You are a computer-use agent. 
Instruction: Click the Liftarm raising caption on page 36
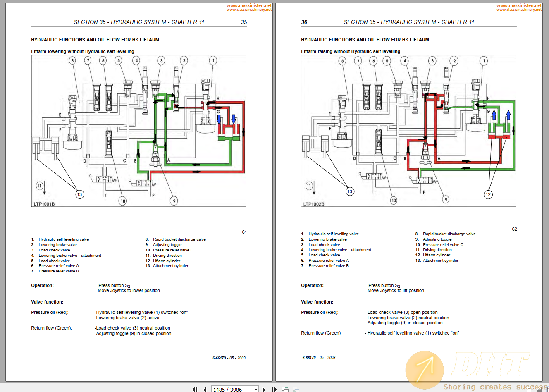click(351, 51)
